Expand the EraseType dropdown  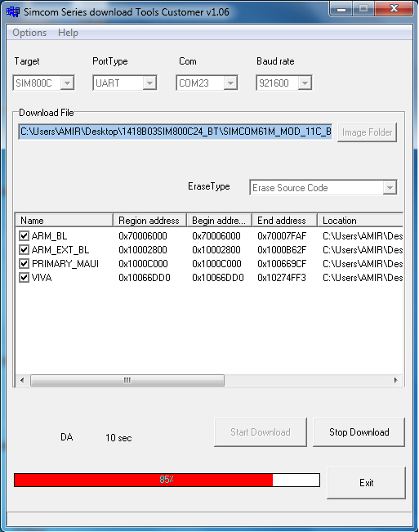coord(390,187)
